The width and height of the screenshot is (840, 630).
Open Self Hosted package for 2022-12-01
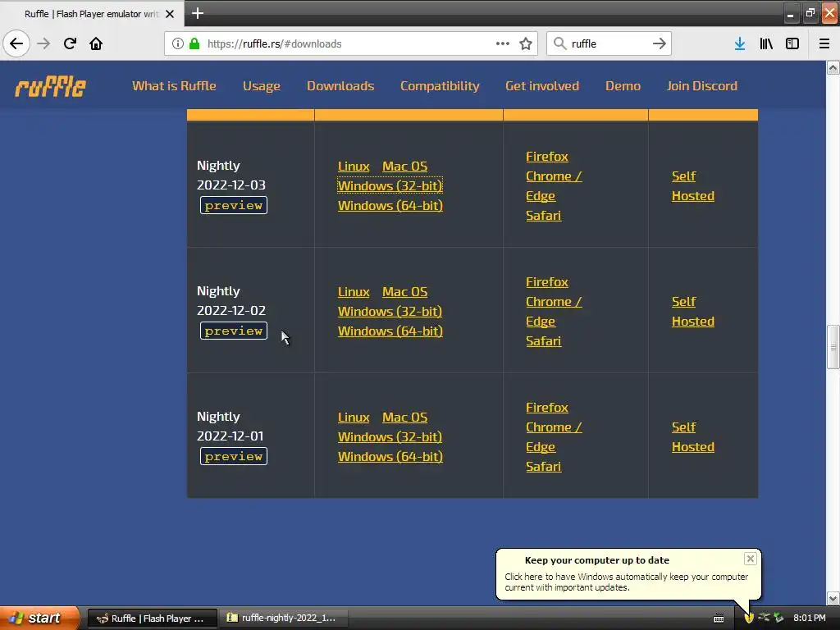click(x=692, y=436)
